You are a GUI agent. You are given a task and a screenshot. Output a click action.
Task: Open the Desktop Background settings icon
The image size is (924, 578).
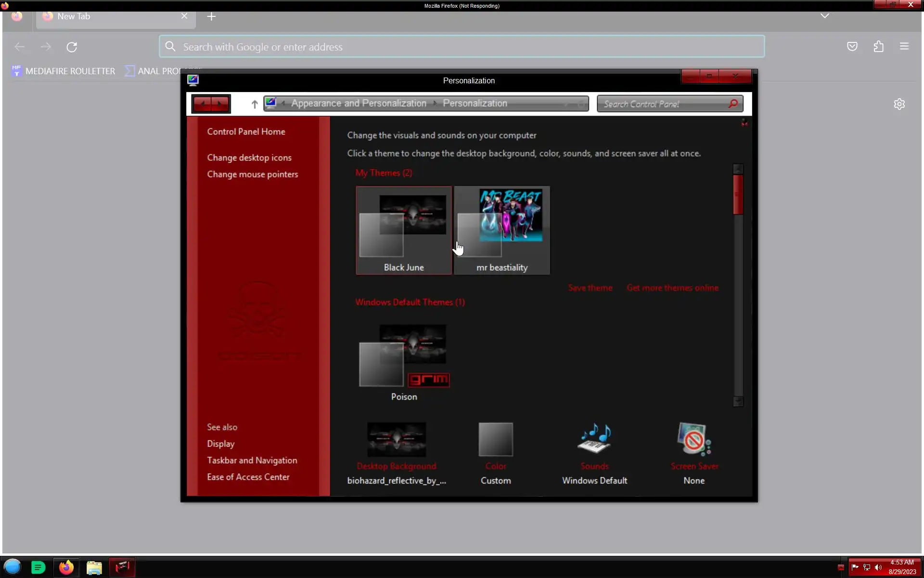click(x=396, y=439)
